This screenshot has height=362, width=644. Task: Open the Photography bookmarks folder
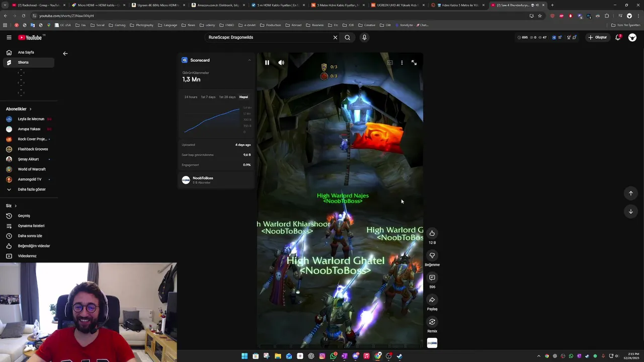pyautogui.click(x=141, y=25)
